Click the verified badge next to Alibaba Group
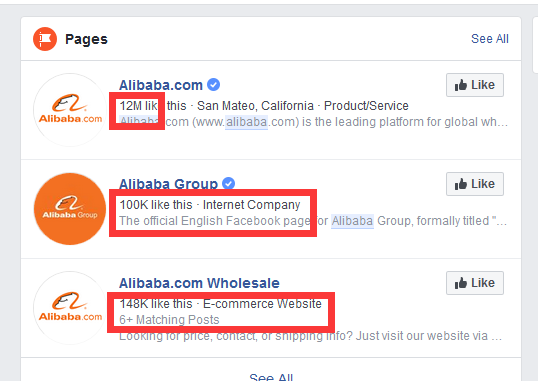 [229, 183]
